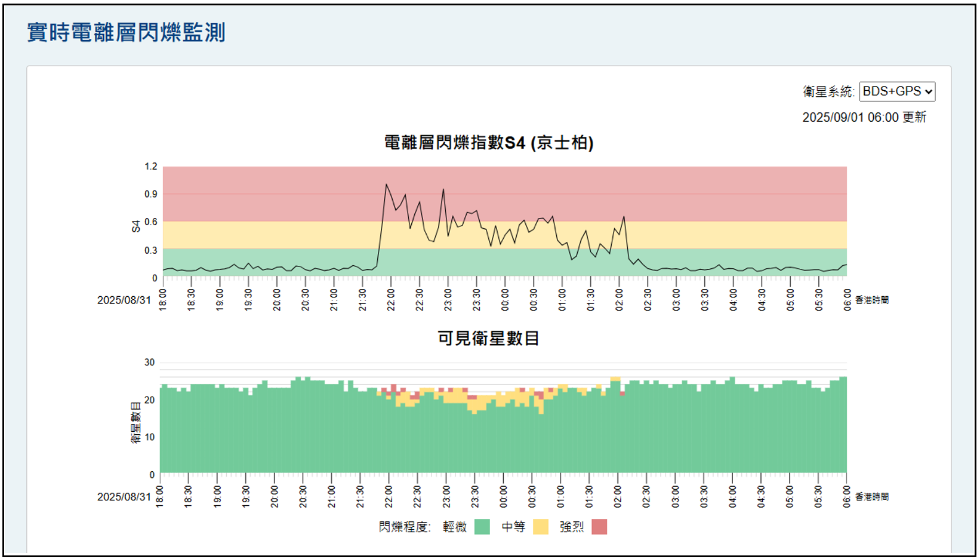Click the 輕微 legend text
Viewport: 980px width, 559px height.
tap(455, 527)
